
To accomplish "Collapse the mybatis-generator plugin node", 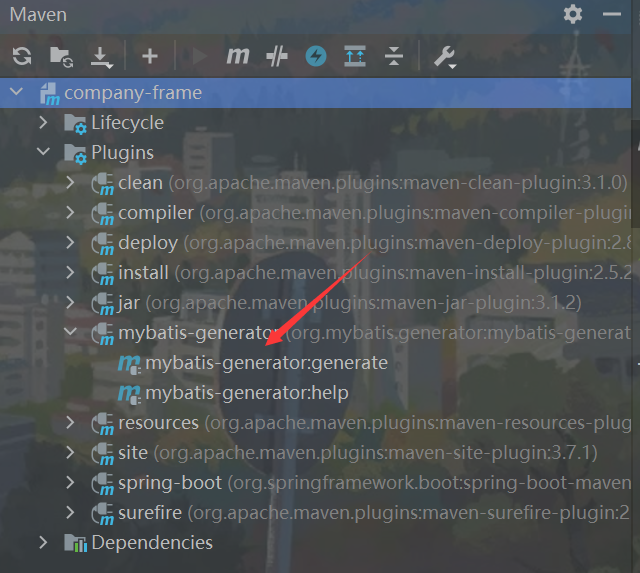I will (x=70, y=332).
